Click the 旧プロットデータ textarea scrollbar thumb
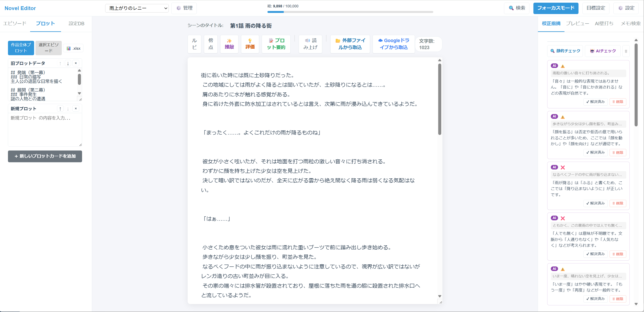Image resolution: width=644 pixels, height=312 pixels. pos(79,79)
